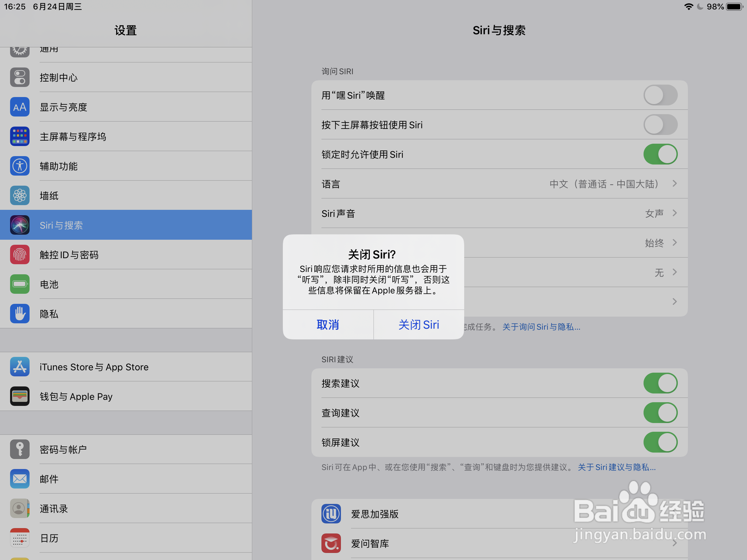Open chevron next to 无
Viewport: 747px width, 560px height.
(674, 272)
